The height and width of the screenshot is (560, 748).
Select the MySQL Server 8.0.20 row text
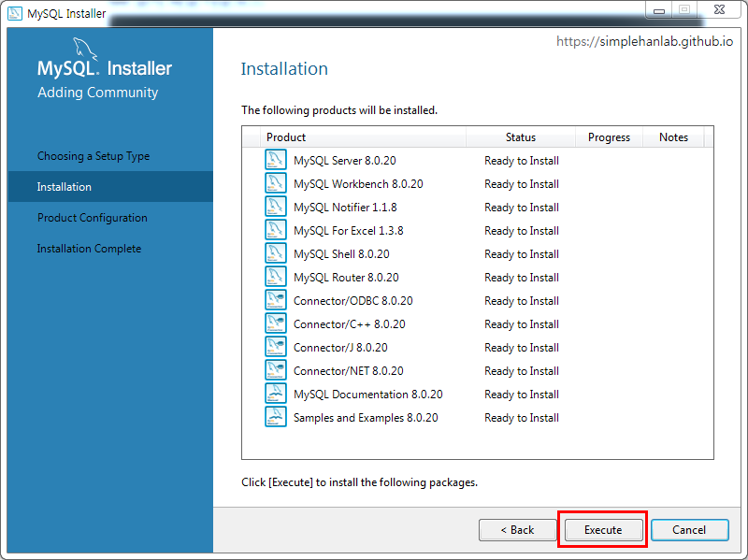[x=344, y=161]
